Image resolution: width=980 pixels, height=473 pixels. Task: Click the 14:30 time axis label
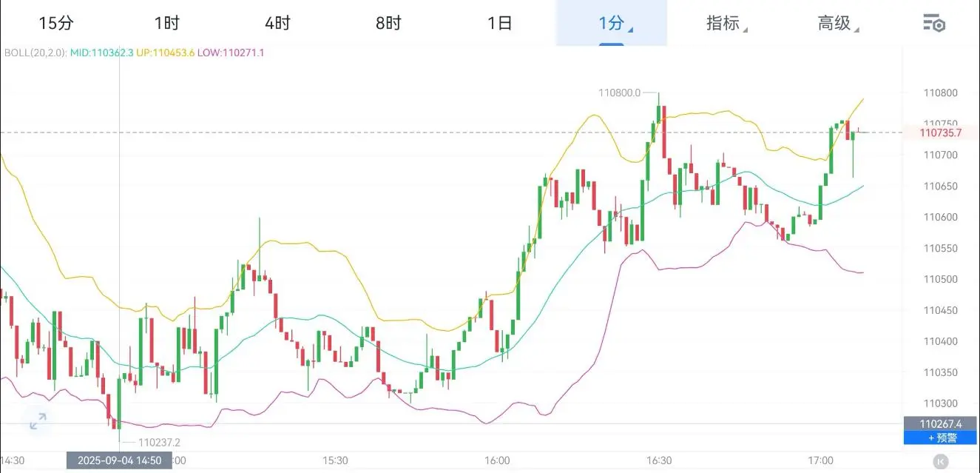(x=13, y=460)
